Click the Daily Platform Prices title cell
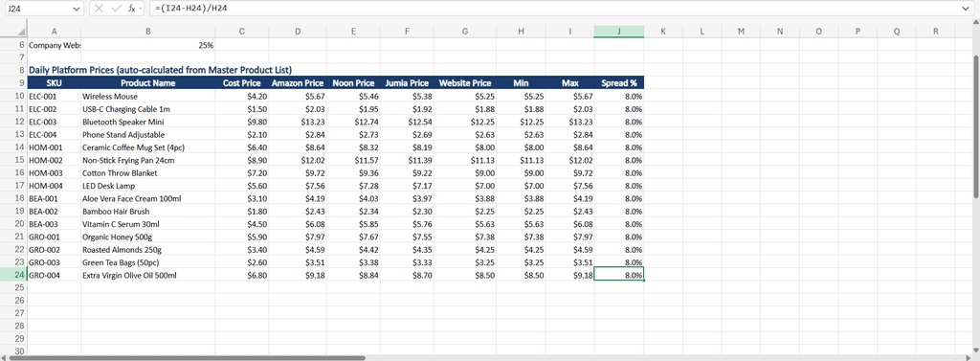The image size is (980, 361). [x=160, y=70]
